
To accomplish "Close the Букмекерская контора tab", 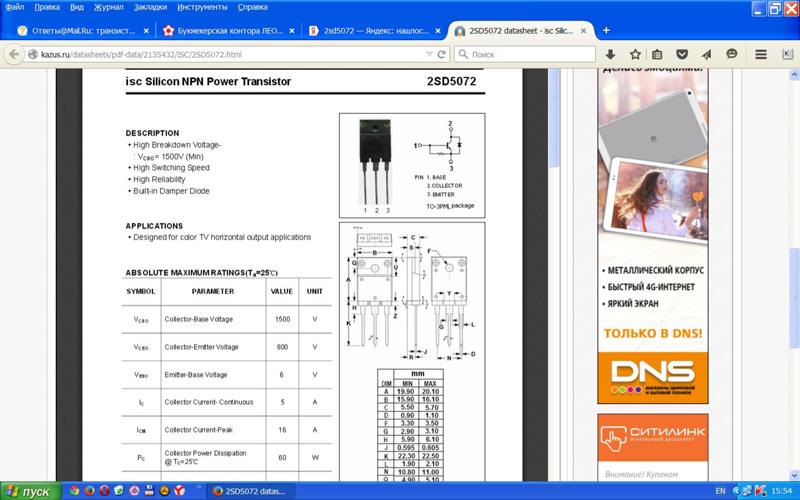I will 291,31.
